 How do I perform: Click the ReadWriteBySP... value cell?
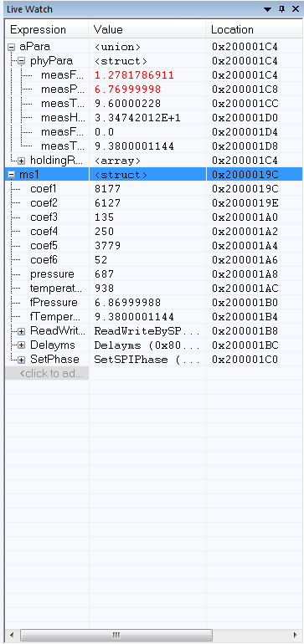coord(147,331)
